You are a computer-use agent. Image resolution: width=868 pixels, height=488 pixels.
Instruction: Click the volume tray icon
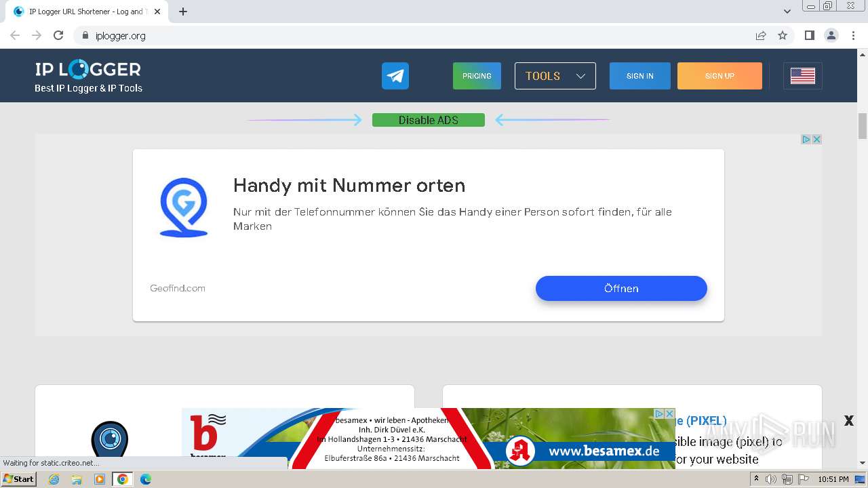[x=771, y=479]
